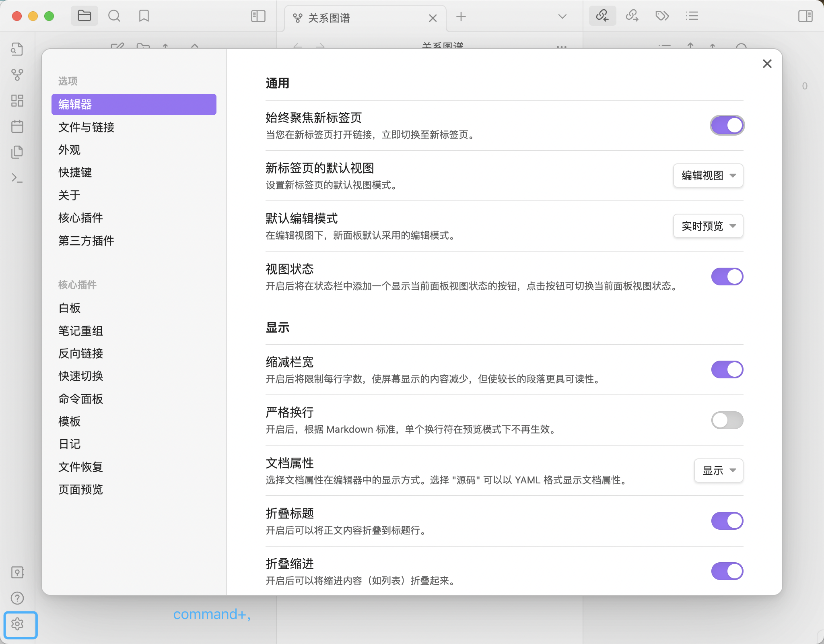Toggle 始终聚焦新标签页 switch

(x=727, y=125)
